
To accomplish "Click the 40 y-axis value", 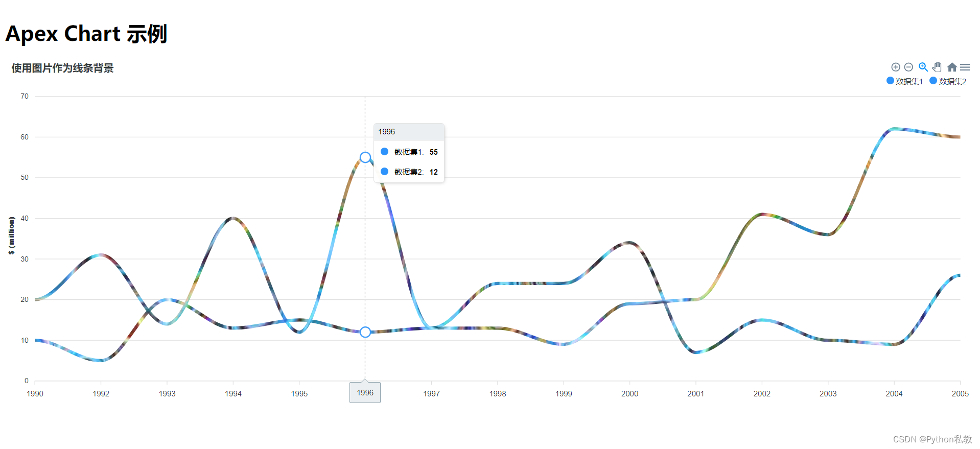I will pos(25,218).
